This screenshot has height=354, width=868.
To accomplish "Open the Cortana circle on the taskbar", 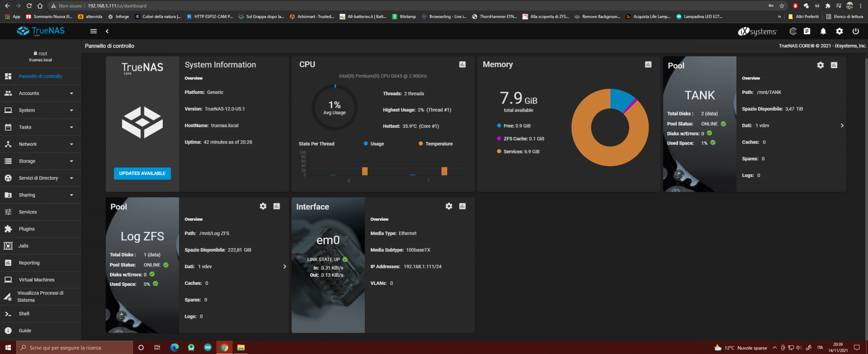I will 141,348.
